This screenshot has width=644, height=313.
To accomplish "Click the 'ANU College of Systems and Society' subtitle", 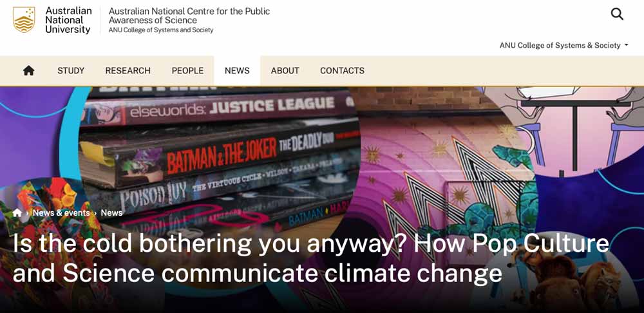I will (161, 30).
